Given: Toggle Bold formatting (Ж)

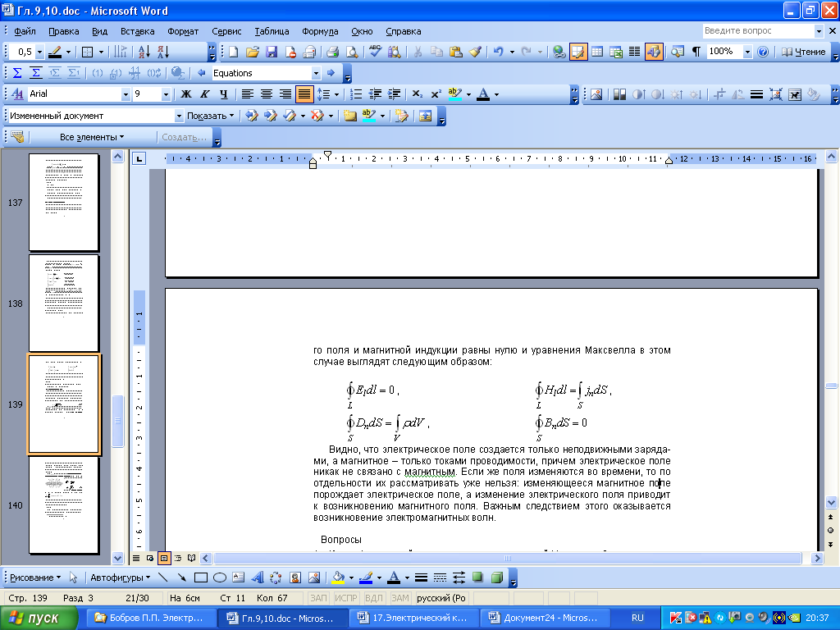Looking at the screenshot, I should tap(186, 94).
